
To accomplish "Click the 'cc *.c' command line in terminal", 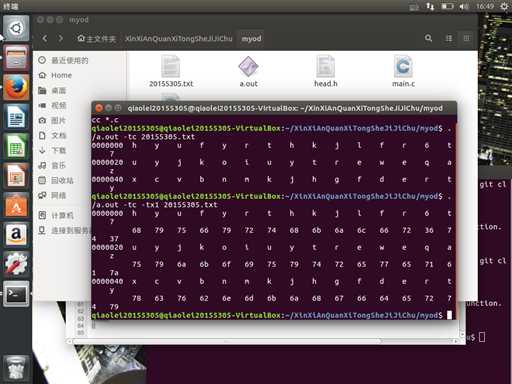I will (x=105, y=120).
